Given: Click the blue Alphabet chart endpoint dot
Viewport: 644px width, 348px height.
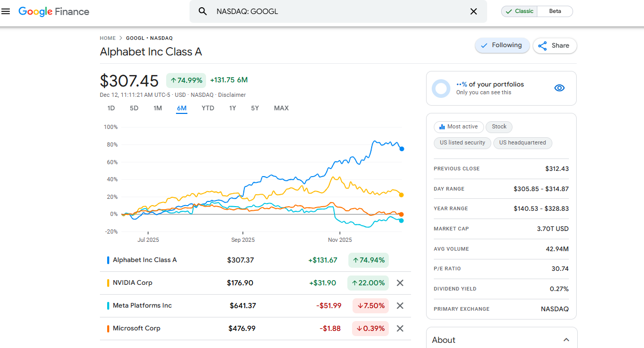Looking at the screenshot, I should tap(402, 149).
